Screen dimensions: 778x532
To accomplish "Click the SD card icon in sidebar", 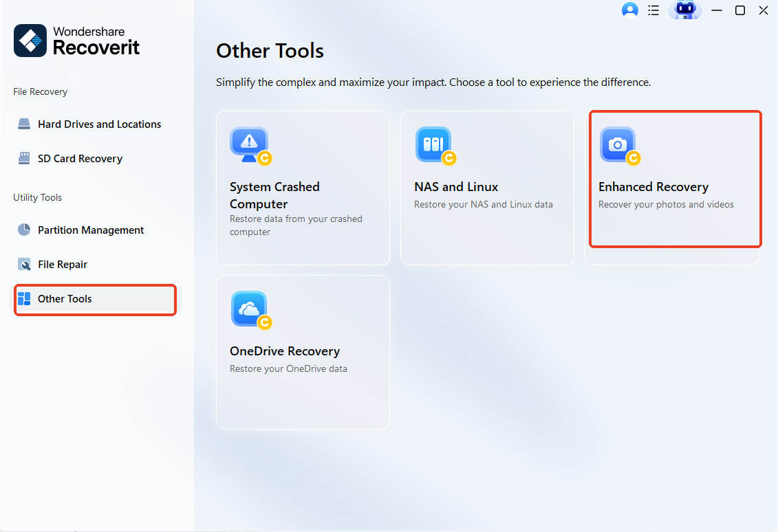I will [x=24, y=158].
